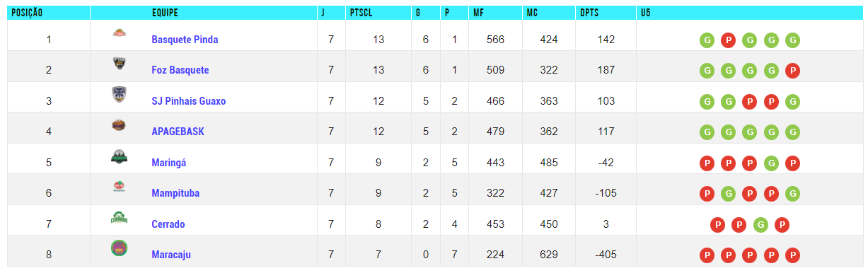Sort by the DPTS column header

coord(589,13)
